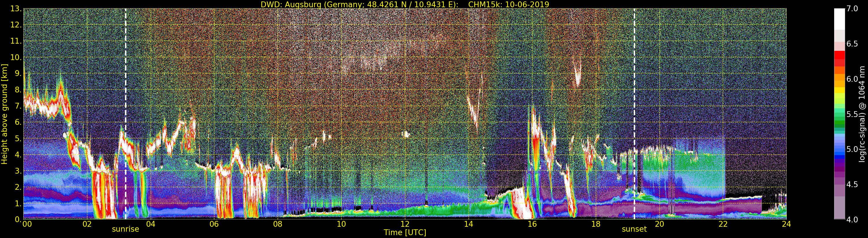Viewport: 868px width, 238px height.
Task: Click colorbar tick value "7.0"
Action: [x=852, y=9]
